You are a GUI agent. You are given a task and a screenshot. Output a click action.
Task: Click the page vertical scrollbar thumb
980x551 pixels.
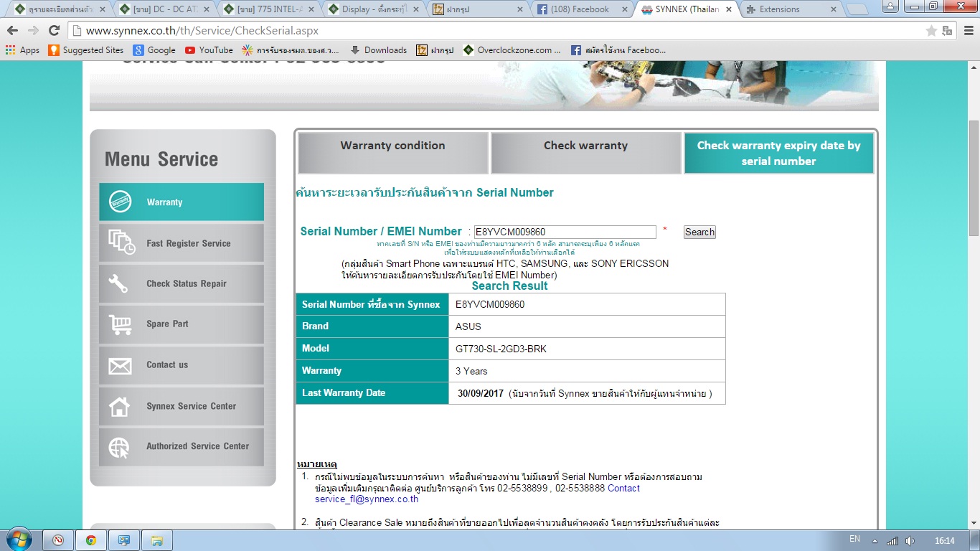(x=974, y=178)
